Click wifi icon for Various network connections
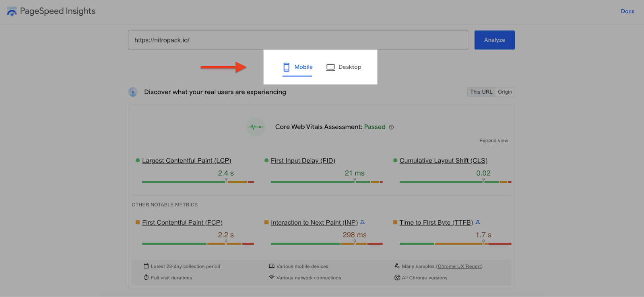Screen dimensions: 644x297 [x=272, y=277]
